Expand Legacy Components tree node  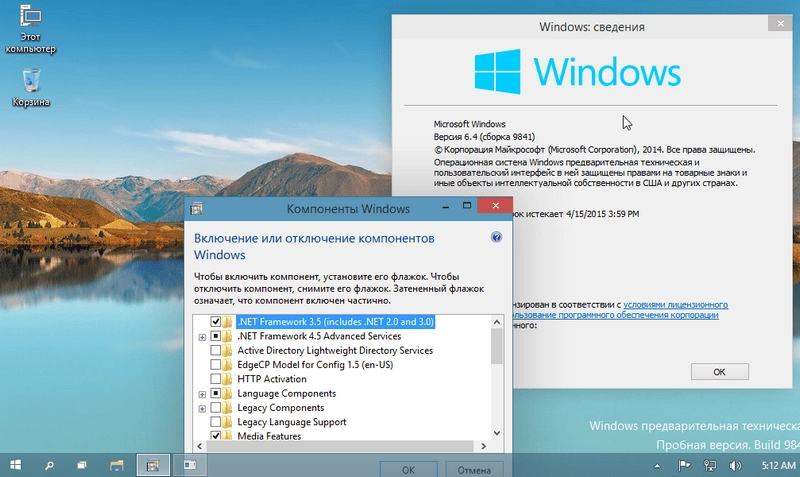click(202, 409)
